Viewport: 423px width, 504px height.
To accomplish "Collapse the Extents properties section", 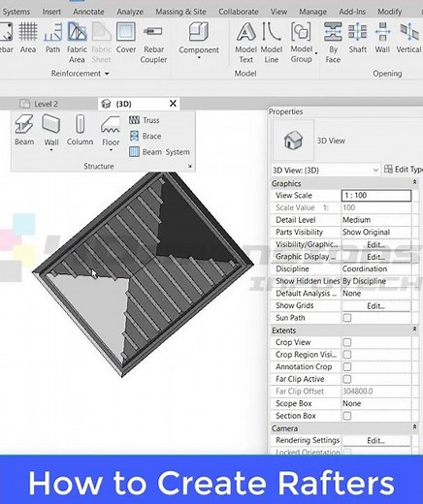I will coord(414,330).
